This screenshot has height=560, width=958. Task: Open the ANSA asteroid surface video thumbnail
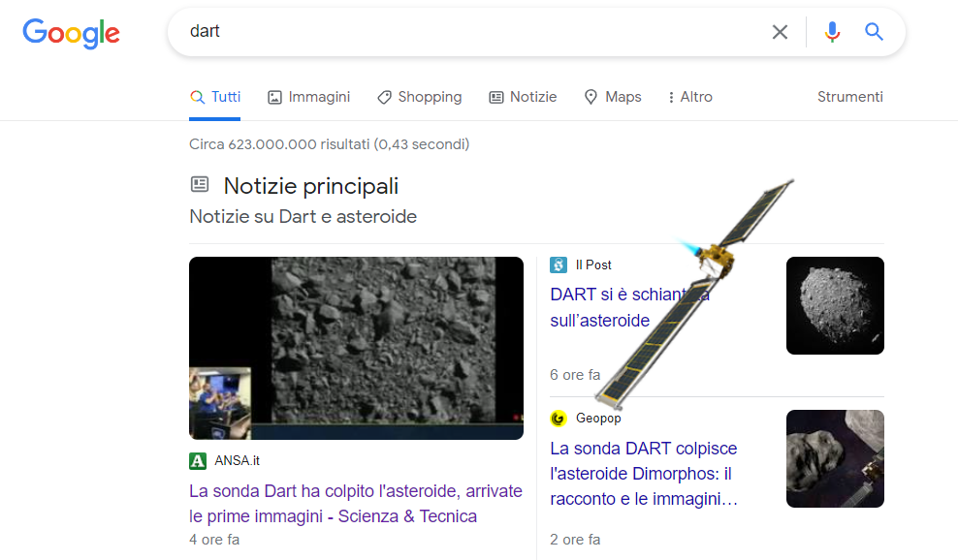356,348
